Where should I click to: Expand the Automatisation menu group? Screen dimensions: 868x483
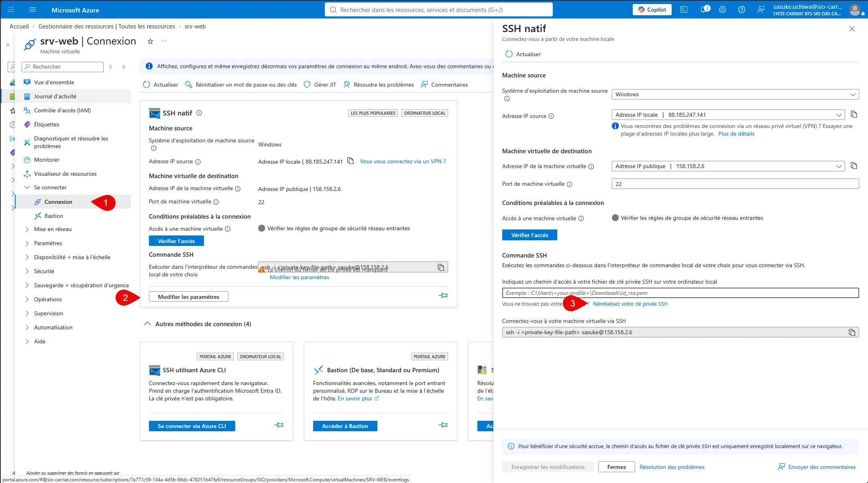click(27, 328)
